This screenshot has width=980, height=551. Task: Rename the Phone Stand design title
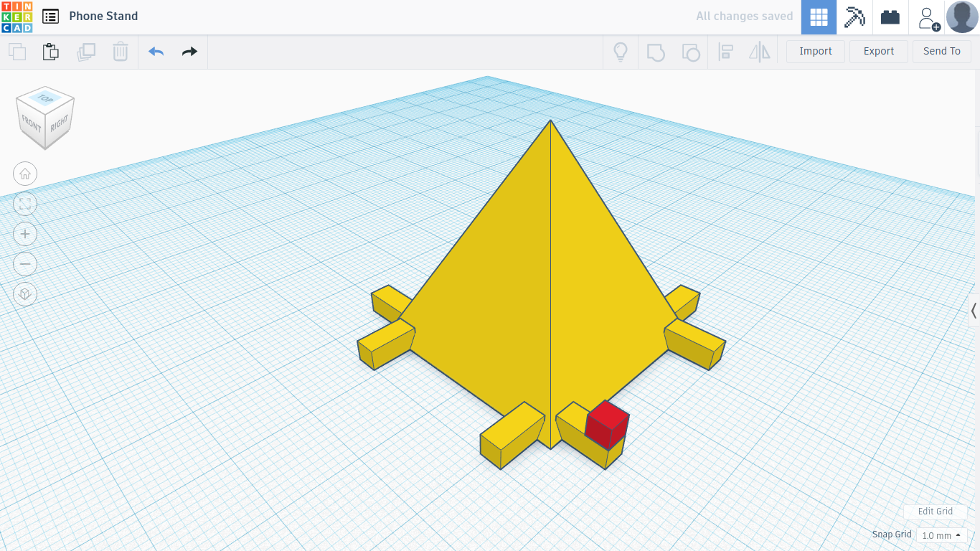(103, 17)
